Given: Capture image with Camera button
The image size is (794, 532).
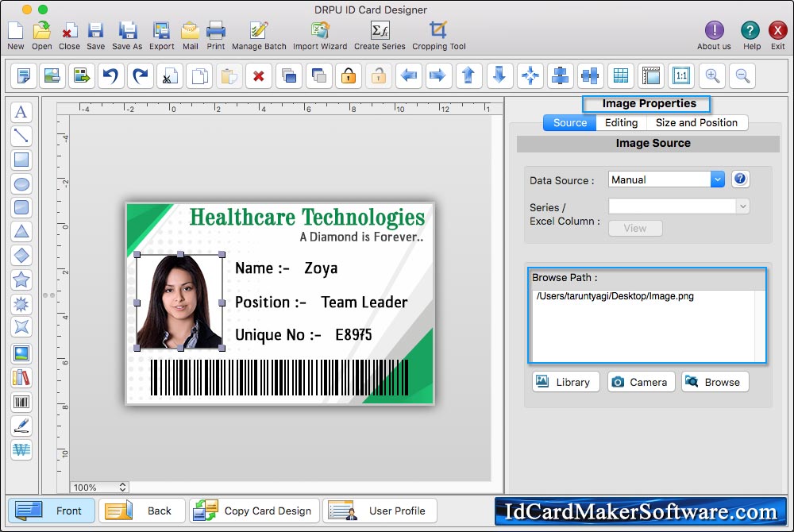Looking at the screenshot, I should point(641,382).
